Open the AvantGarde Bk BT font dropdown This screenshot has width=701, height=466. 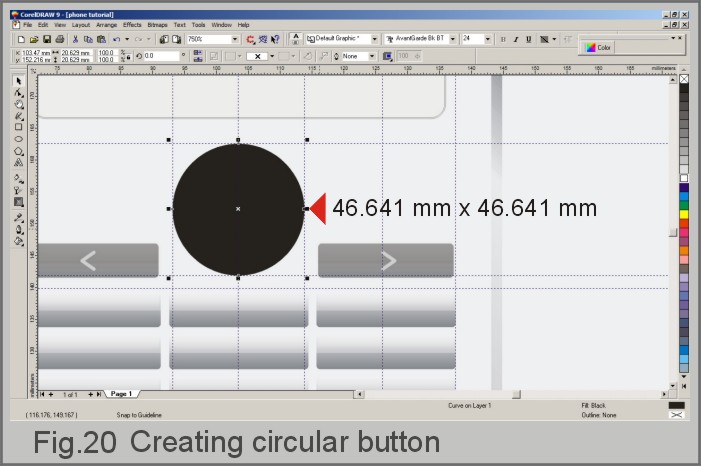(452, 39)
